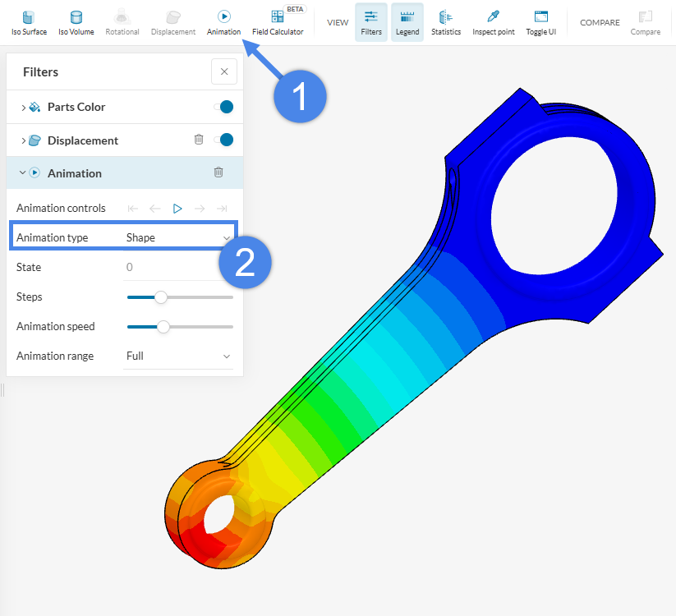Screen dimensions: 676x616
Task: Expand the Parts Color section
Action: (23, 107)
